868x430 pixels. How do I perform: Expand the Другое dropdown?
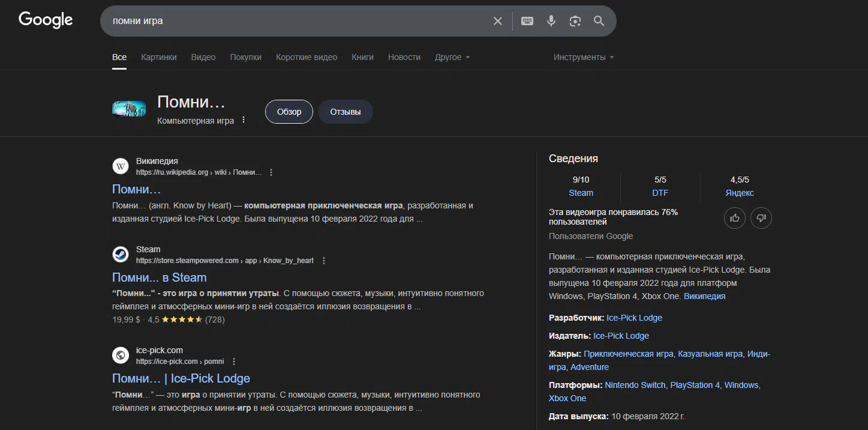pos(452,57)
